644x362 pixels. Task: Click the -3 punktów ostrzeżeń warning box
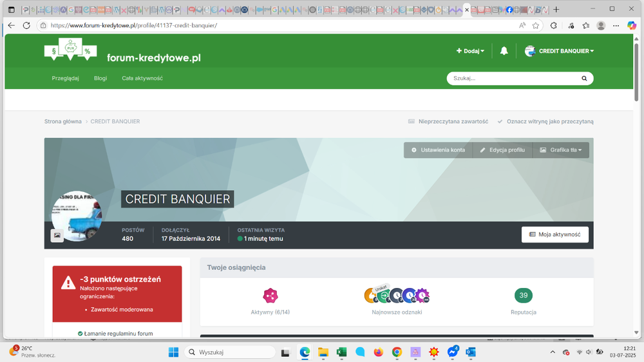117,294
